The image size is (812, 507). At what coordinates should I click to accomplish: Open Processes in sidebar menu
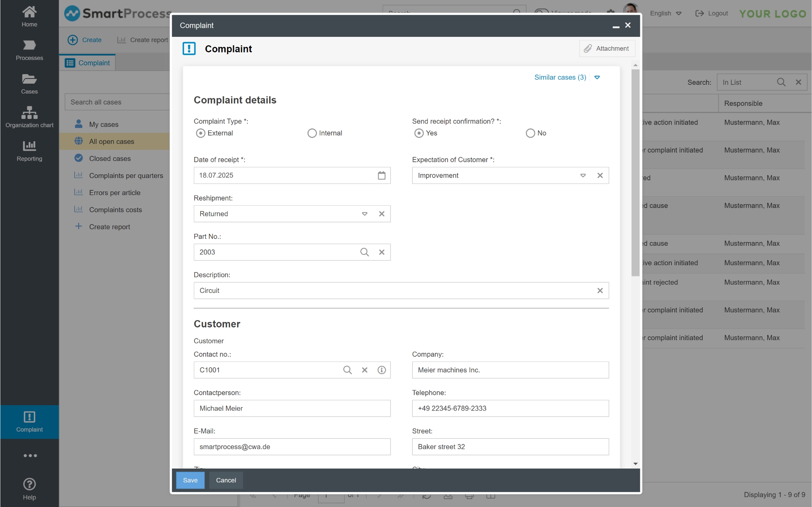tap(29, 50)
